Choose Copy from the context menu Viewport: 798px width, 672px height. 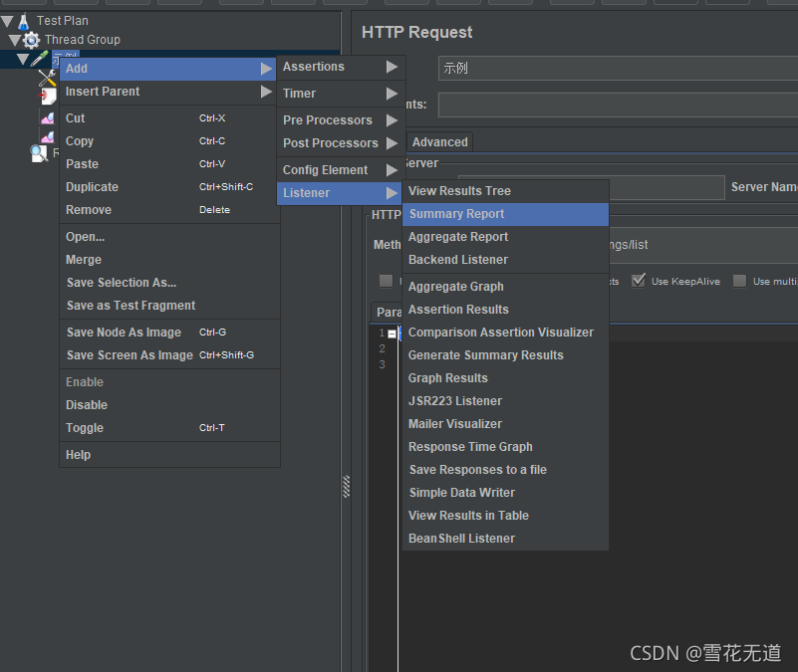click(170, 141)
